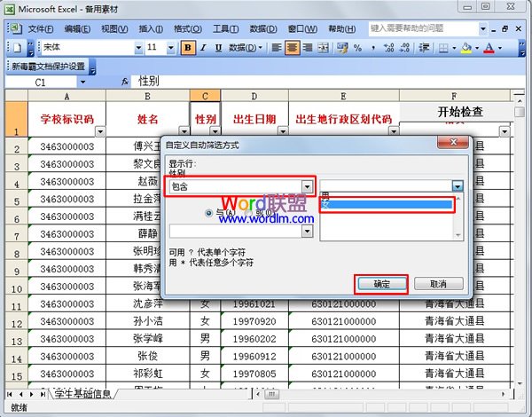The height and width of the screenshot is (417, 532).
Task: Open the second condition dropdown in dialog
Action: [x=307, y=231]
